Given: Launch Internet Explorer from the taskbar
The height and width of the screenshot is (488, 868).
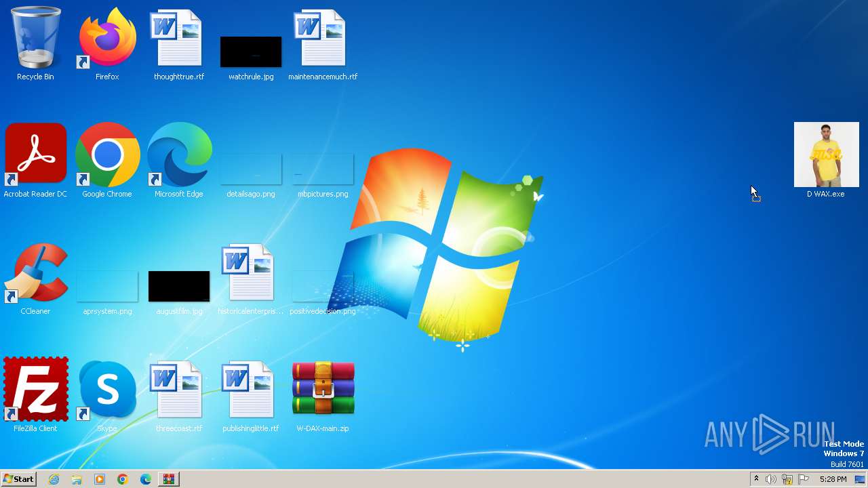Looking at the screenshot, I should [x=54, y=479].
